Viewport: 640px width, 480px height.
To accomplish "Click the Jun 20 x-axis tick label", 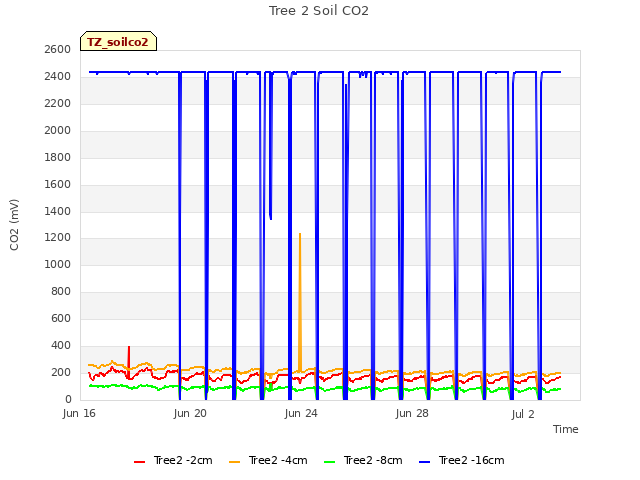I will pos(190,413).
